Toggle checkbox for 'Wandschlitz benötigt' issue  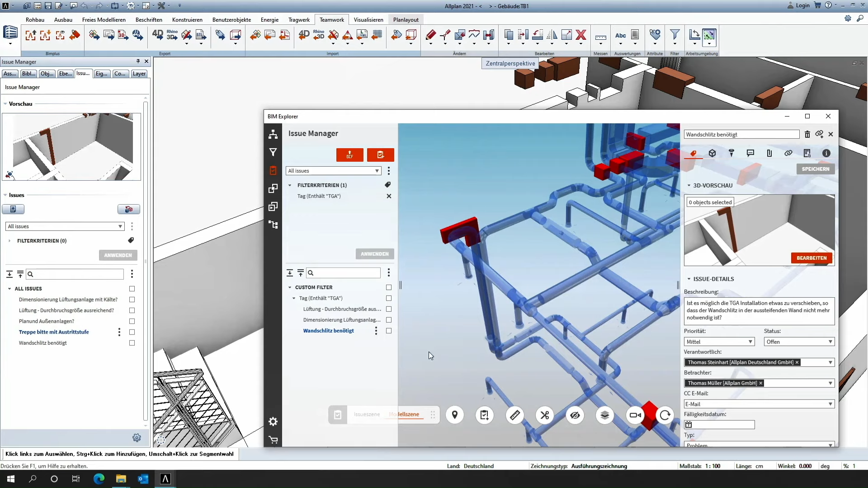[389, 331]
